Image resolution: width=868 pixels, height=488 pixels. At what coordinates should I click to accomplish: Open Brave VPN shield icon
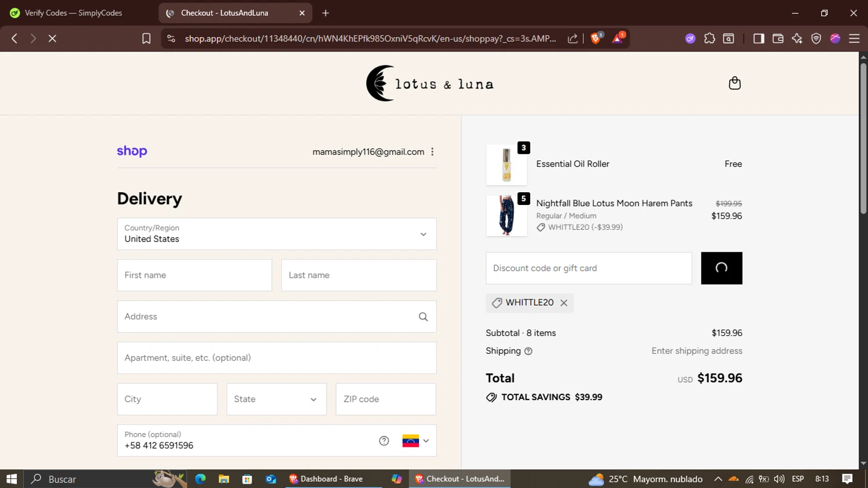pyautogui.click(x=816, y=38)
